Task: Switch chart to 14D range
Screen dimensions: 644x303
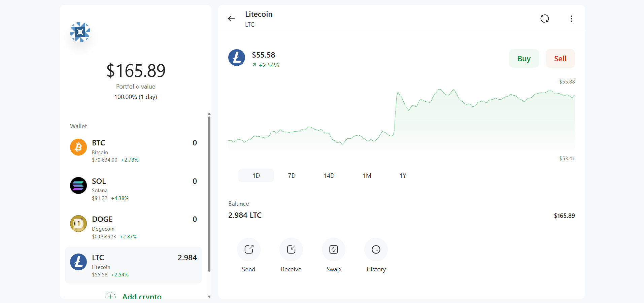Action: point(329,175)
